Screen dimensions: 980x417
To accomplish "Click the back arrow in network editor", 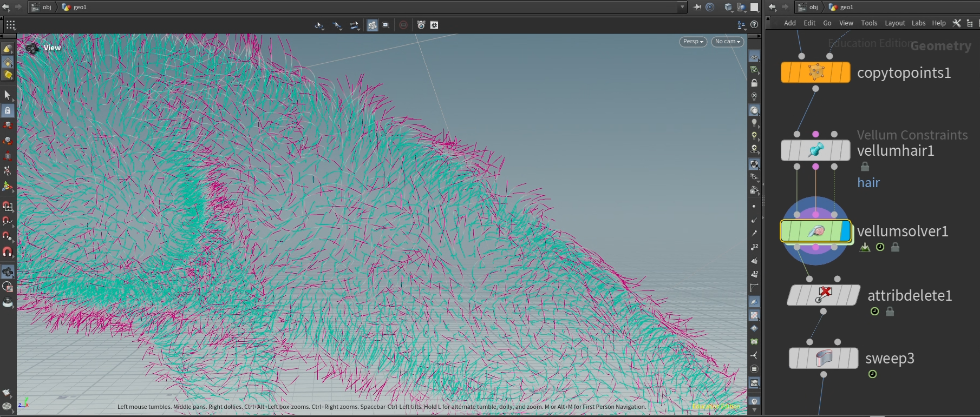I will click(x=773, y=7).
